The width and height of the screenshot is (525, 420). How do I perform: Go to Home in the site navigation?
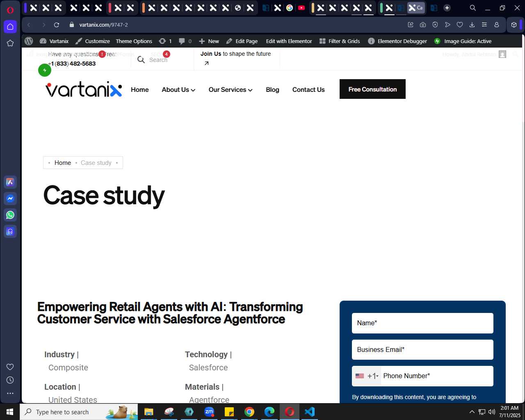[x=140, y=90]
